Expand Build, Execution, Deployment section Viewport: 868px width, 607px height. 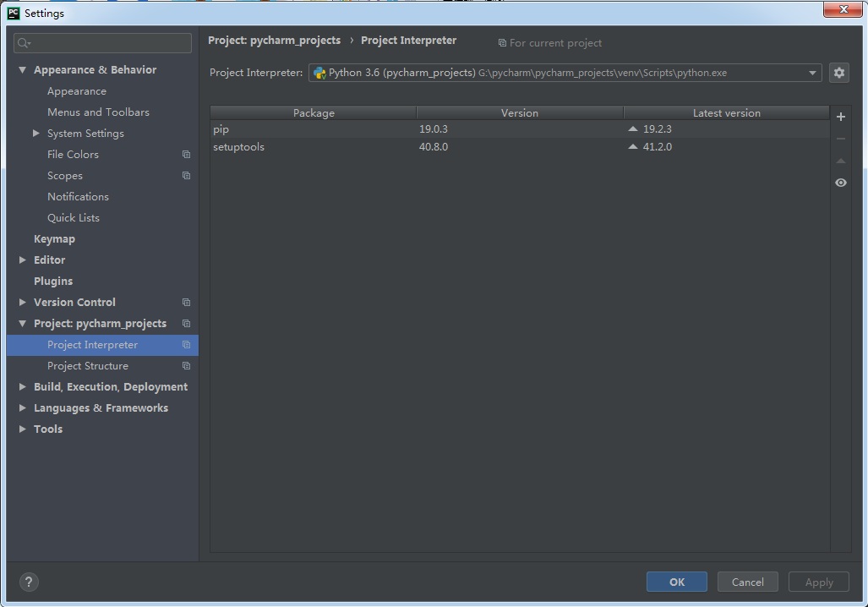pyautogui.click(x=22, y=386)
